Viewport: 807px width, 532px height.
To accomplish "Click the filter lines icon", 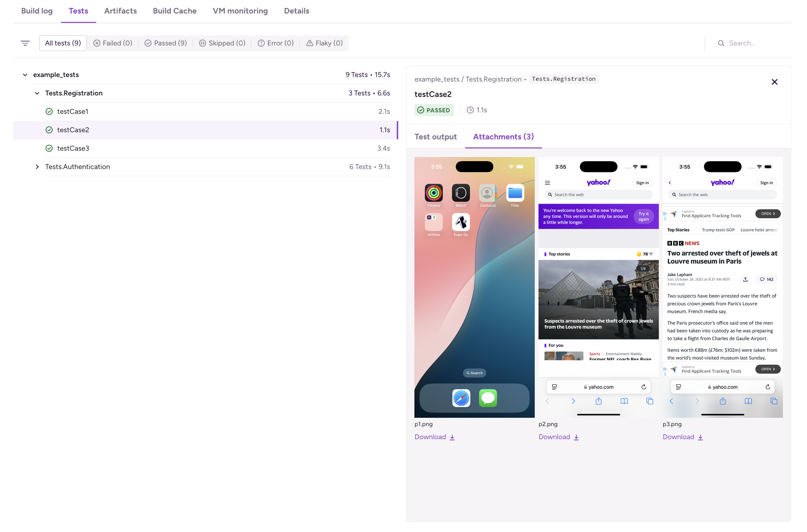I will click(x=25, y=43).
